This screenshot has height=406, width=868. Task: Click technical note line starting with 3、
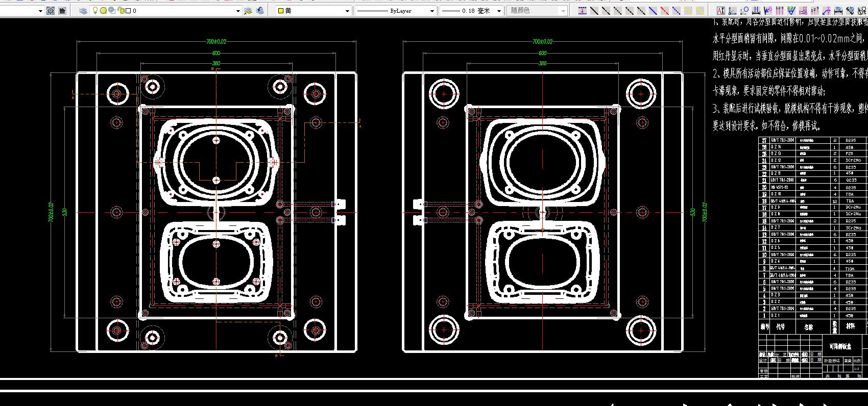[x=790, y=109]
